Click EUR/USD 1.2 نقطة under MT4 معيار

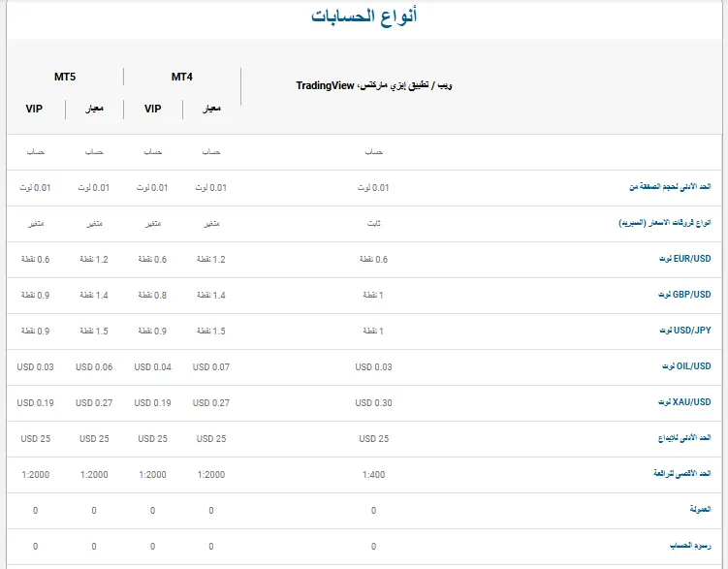[x=211, y=260]
